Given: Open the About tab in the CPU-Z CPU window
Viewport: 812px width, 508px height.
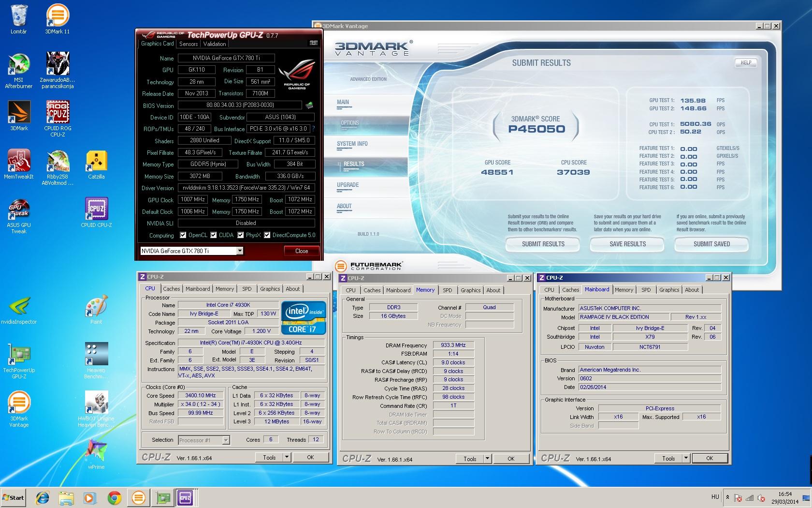Looking at the screenshot, I should point(293,289).
